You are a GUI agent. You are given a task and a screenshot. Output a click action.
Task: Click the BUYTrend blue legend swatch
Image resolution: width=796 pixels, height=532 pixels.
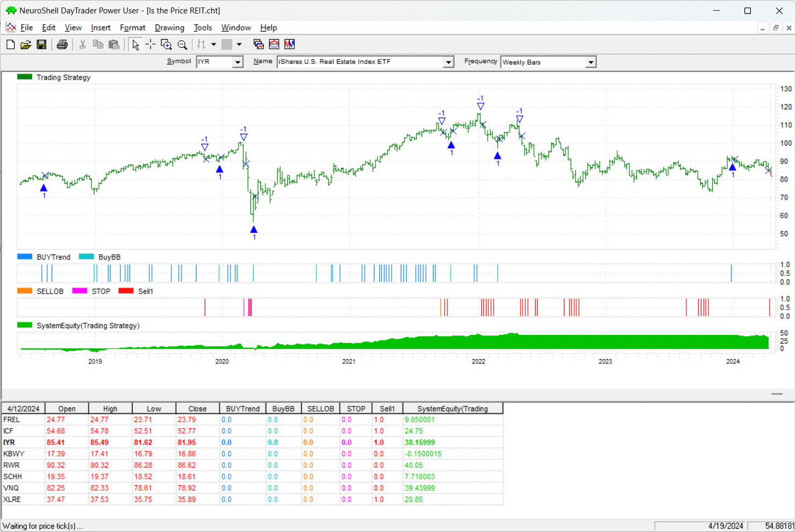pos(25,257)
